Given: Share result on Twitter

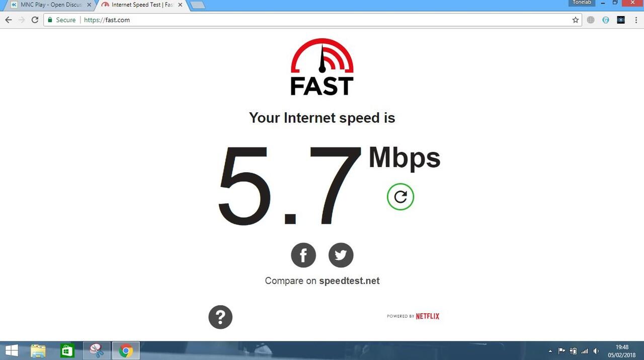Looking at the screenshot, I should pos(341,255).
